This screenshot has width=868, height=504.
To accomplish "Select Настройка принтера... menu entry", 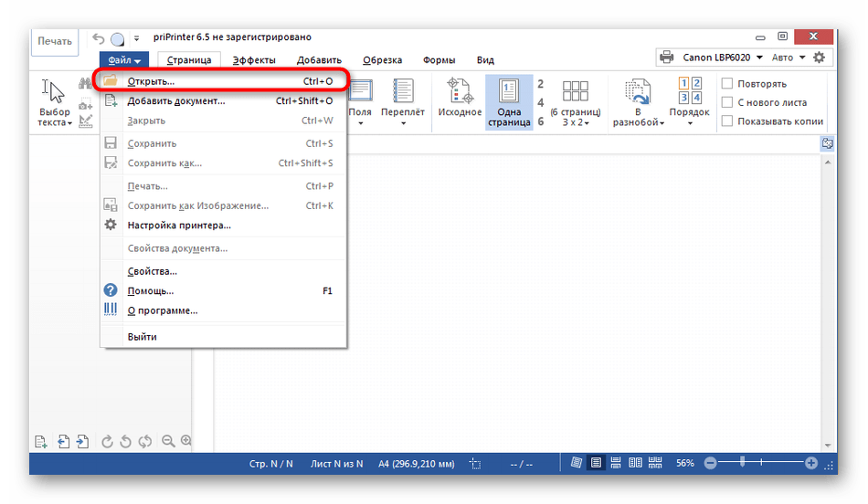I will click(179, 225).
